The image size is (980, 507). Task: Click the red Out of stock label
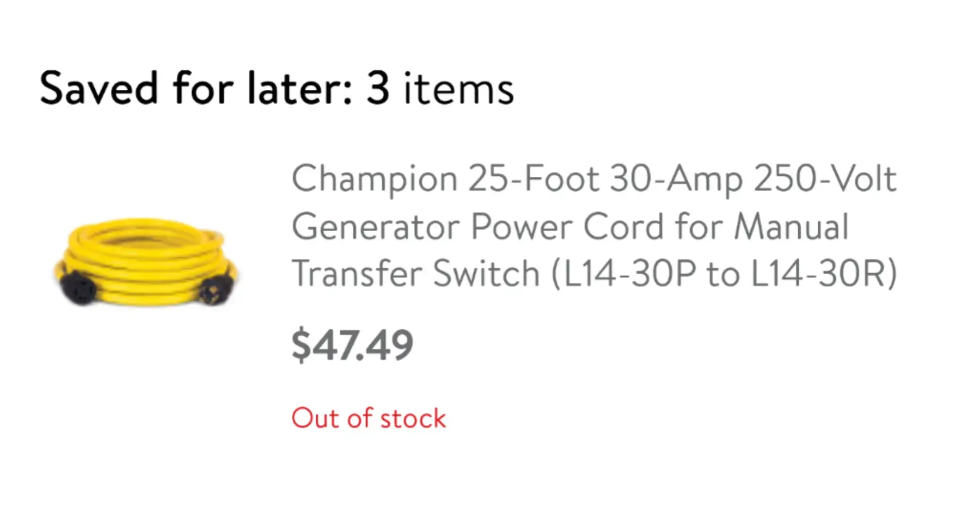(x=369, y=418)
